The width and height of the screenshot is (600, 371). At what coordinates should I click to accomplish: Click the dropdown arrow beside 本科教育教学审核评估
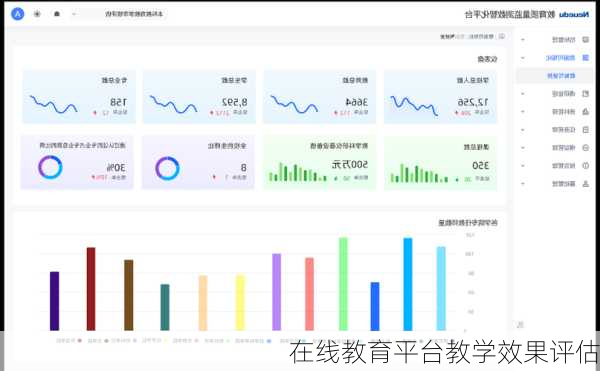[74, 14]
